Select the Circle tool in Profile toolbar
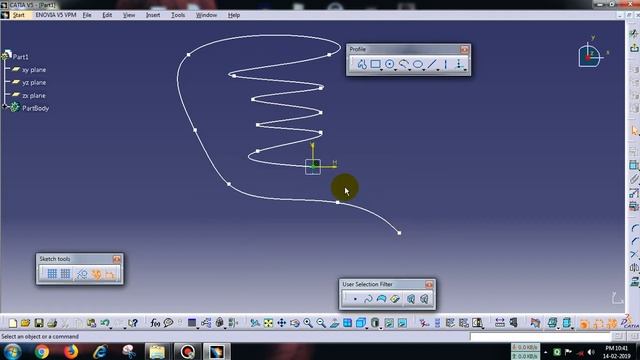Screen dimensions: 640x360 pyautogui.click(x=390, y=64)
